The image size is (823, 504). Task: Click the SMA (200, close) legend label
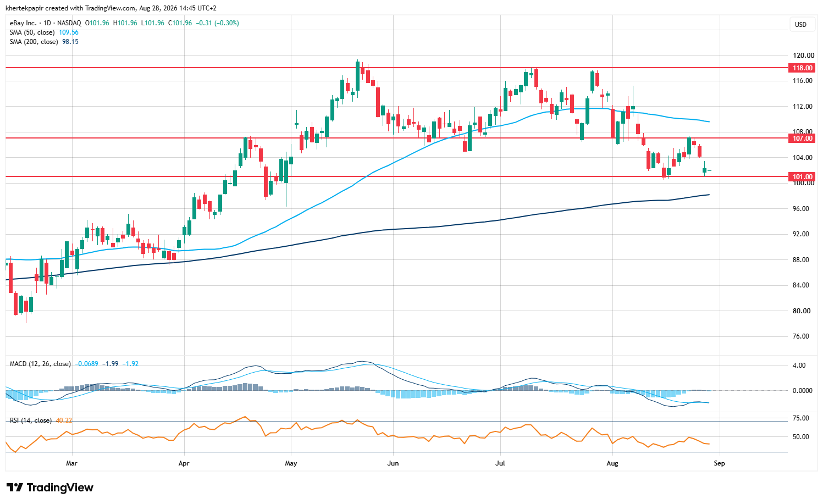pos(34,42)
